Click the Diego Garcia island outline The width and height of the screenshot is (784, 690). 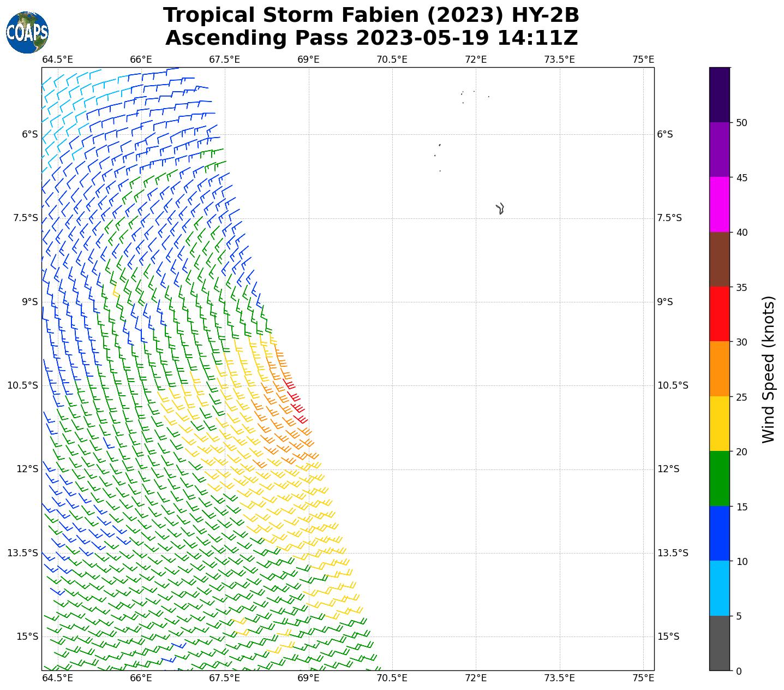[500, 209]
